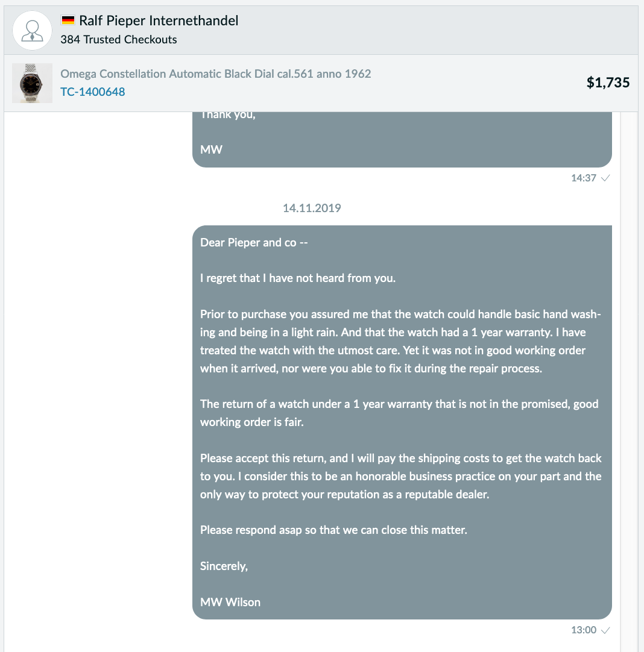
Task: Click the read checkmark next to 13:00
Action: pos(606,630)
